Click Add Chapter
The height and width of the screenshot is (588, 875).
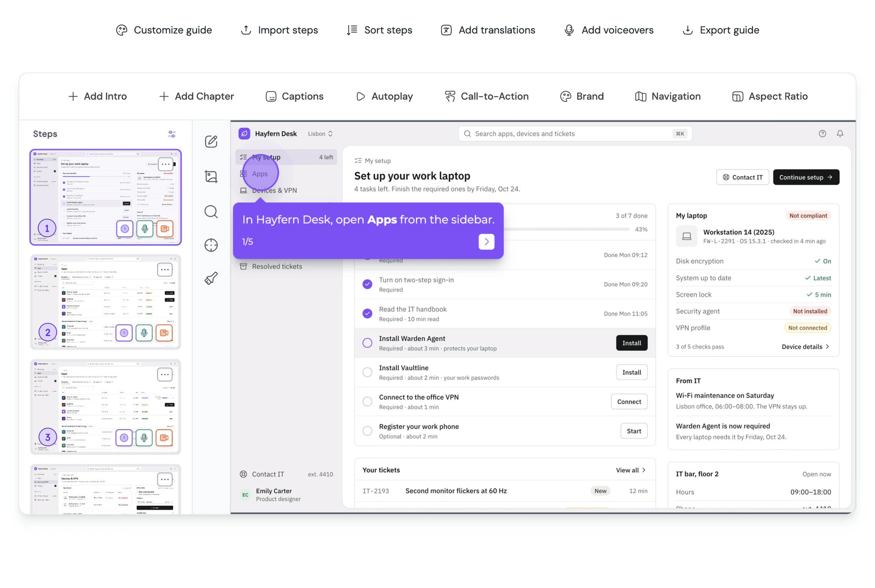pyautogui.click(x=196, y=96)
